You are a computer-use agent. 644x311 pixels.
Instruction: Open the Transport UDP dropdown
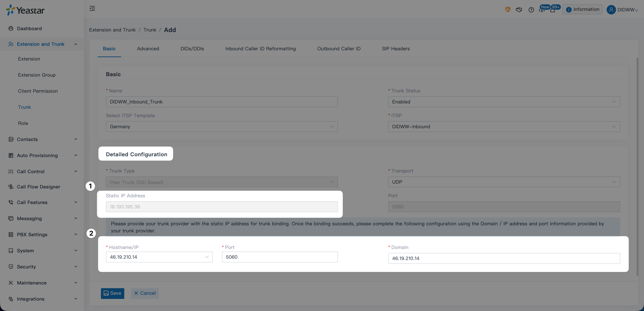click(504, 182)
